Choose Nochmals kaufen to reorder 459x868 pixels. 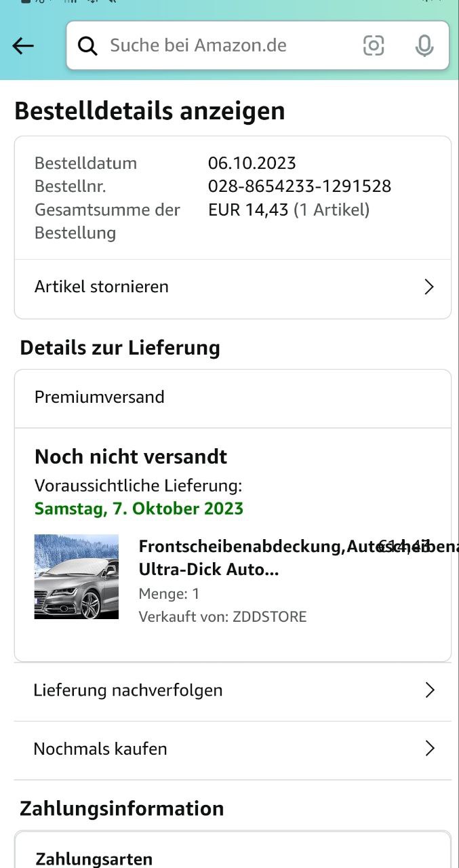[x=100, y=749]
